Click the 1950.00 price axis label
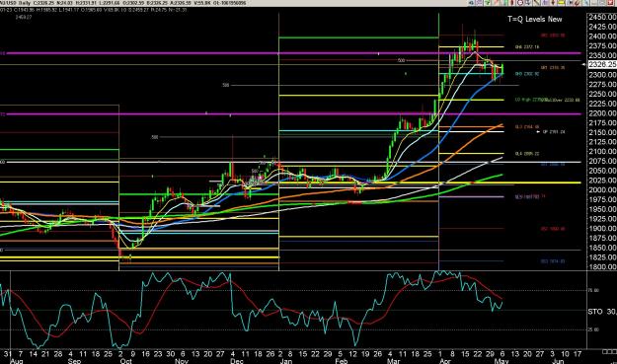This screenshot has height=364, width=617. tap(602, 209)
